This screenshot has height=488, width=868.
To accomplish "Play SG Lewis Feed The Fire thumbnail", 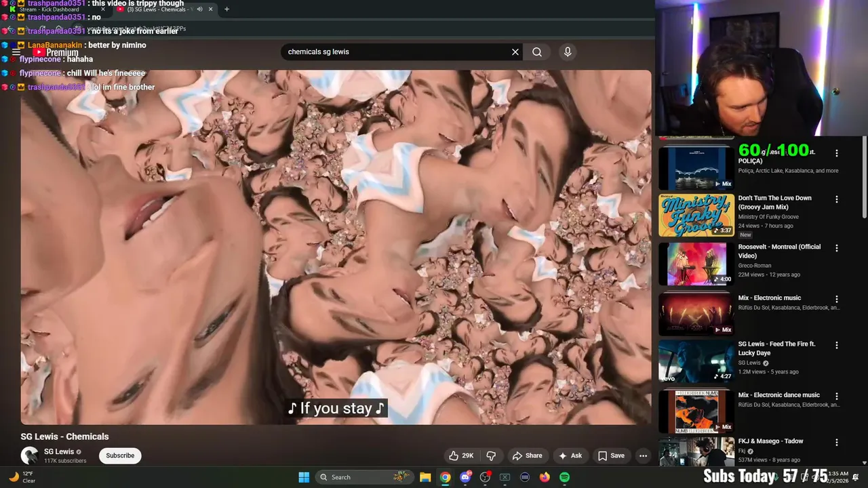I will click(696, 361).
